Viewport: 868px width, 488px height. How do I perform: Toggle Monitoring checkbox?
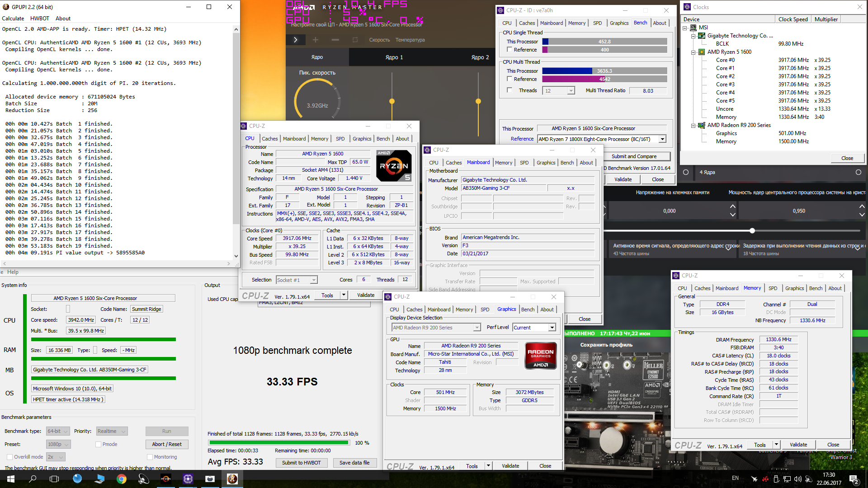(x=150, y=457)
